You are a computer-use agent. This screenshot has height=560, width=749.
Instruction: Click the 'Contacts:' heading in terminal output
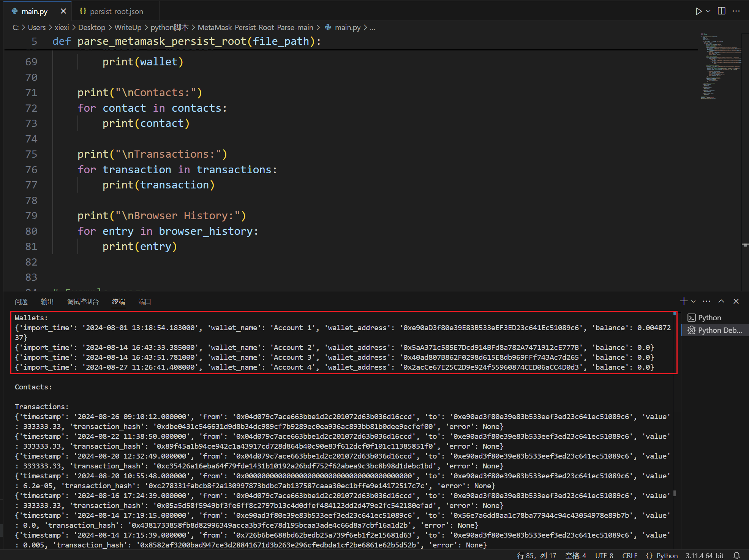coord(33,387)
